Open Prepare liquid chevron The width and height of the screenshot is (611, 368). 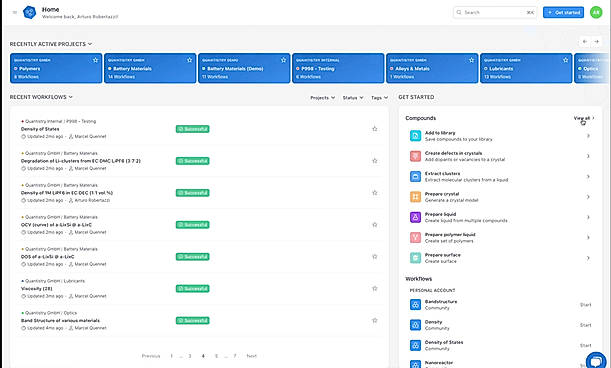(588, 217)
